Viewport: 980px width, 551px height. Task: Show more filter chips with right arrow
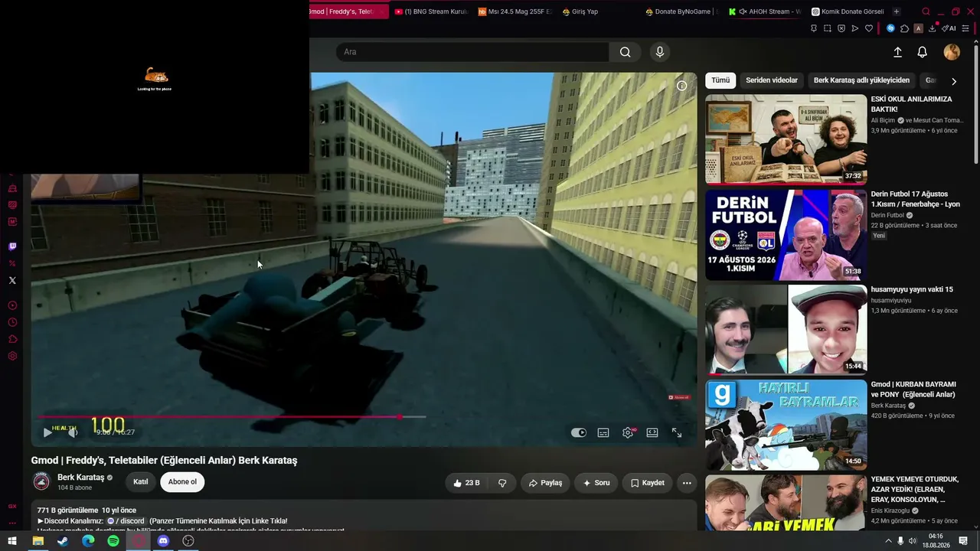pos(954,81)
